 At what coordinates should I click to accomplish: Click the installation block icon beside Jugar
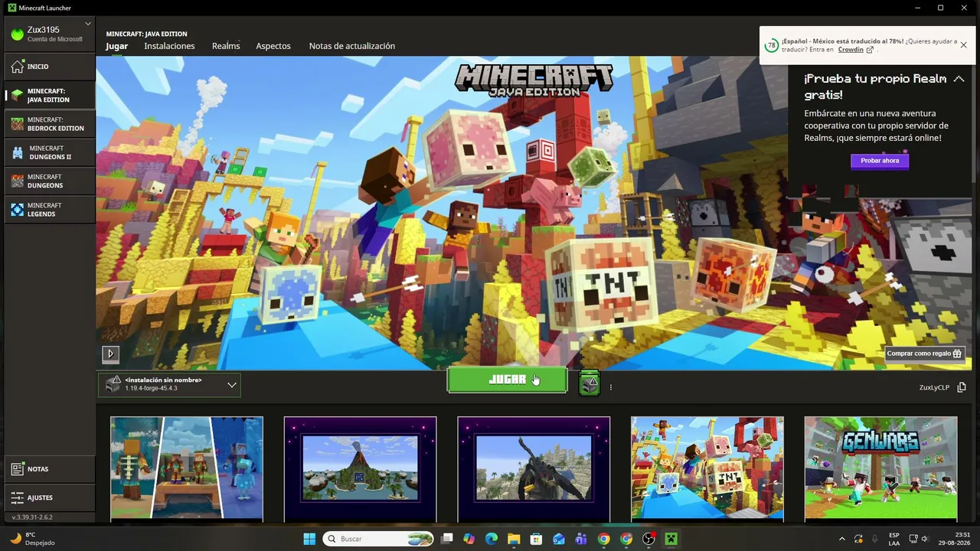(x=589, y=382)
